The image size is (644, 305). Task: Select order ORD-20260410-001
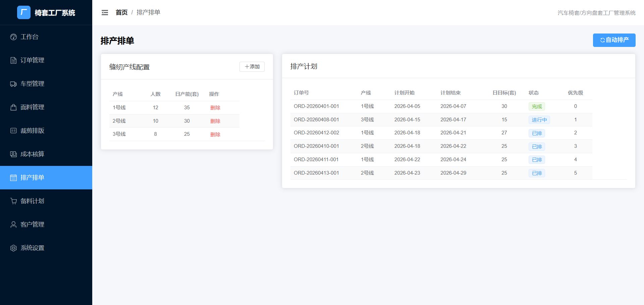316,146
